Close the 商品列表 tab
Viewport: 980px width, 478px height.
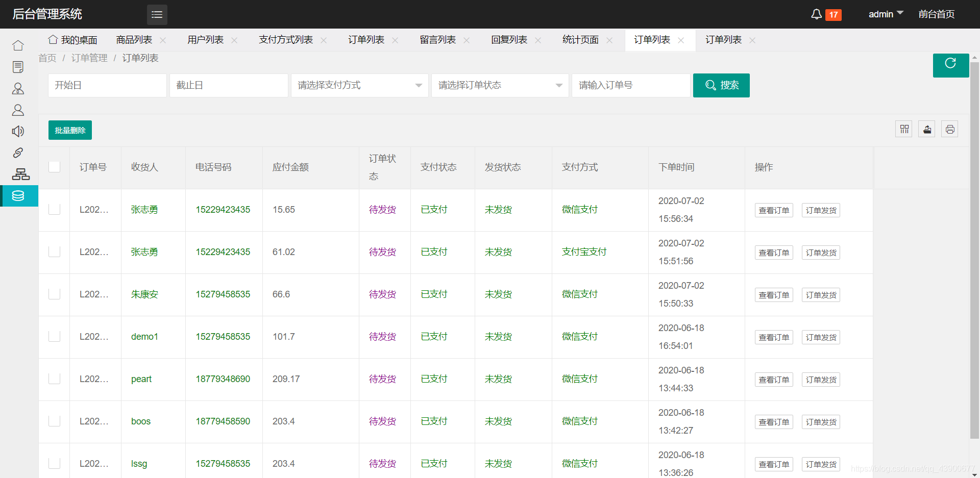pos(163,40)
